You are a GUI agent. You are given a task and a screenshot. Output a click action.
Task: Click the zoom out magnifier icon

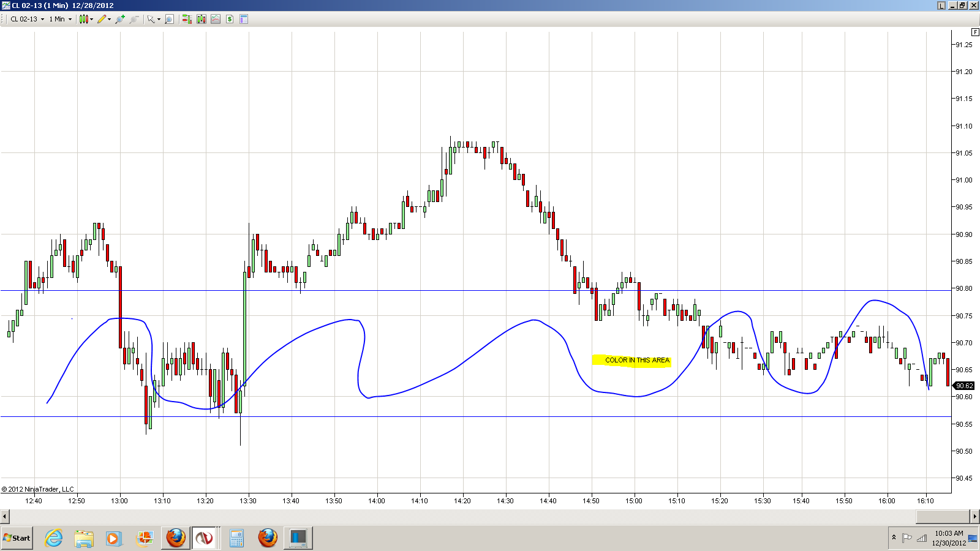point(134,19)
